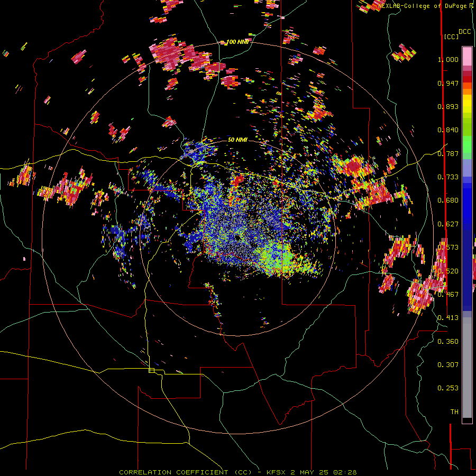This screenshot has width=476, height=476.
Task: Click the 0.733 scale value
Action: [x=448, y=177]
